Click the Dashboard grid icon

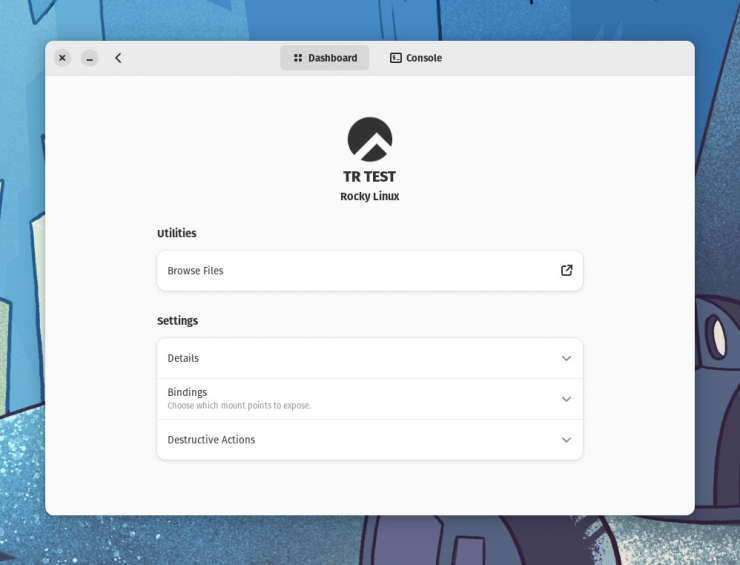coord(298,58)
